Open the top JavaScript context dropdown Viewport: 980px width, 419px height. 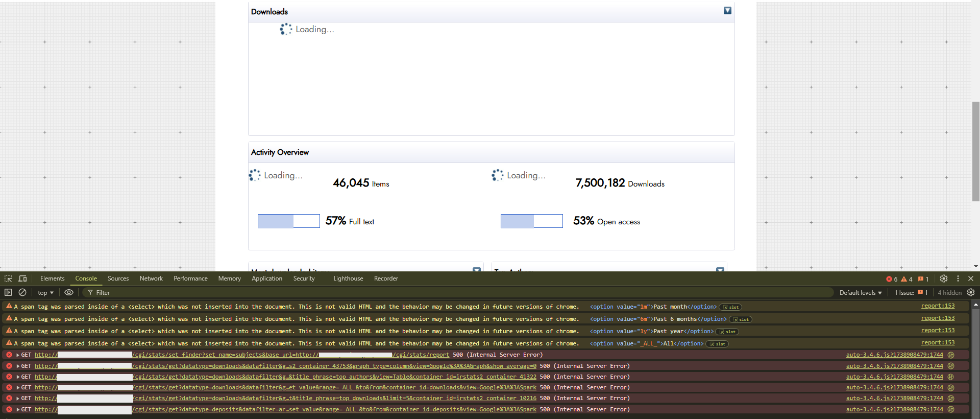tap(45, 293)
